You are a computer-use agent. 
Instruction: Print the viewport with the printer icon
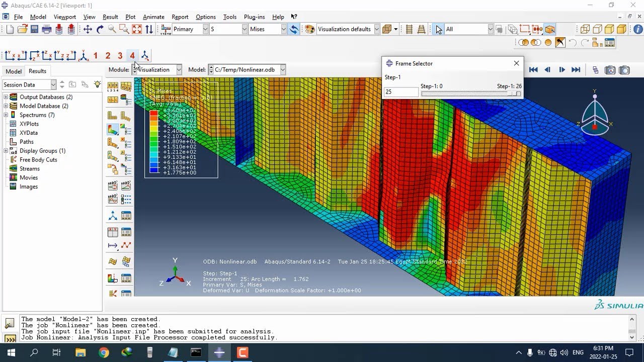coord(47,29)
